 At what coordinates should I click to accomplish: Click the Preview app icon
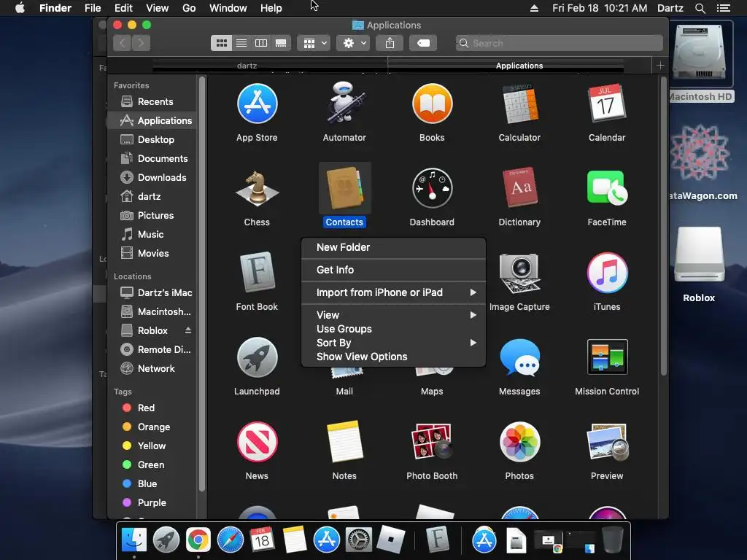(x=607, y=442)
